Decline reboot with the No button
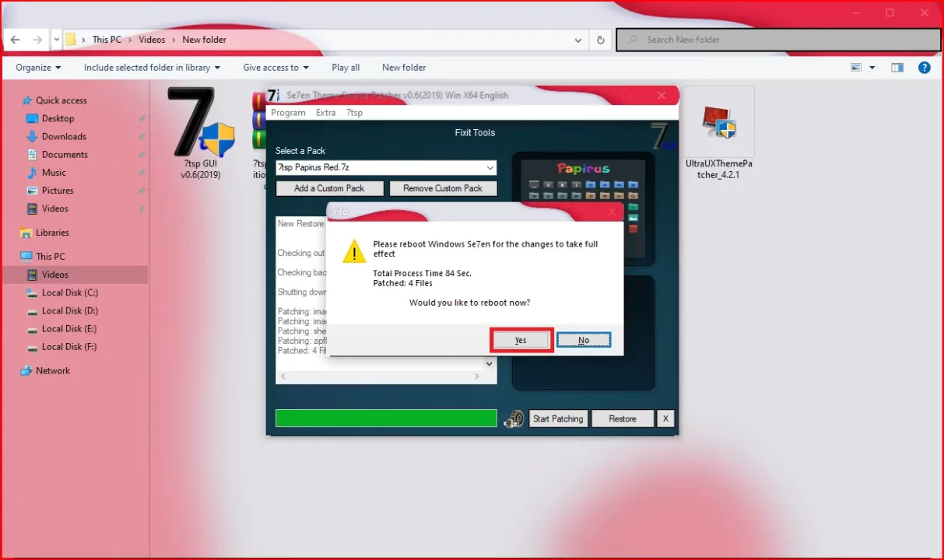The height and width of the screenshot is (560, 944). (584, 340)
